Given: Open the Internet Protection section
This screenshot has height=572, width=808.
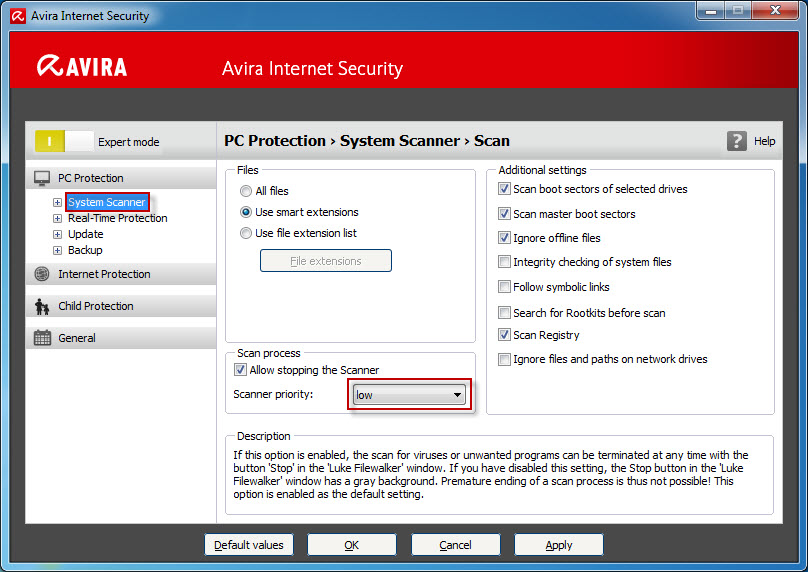Looking at the screenshot, I should [x=121, y=274].
